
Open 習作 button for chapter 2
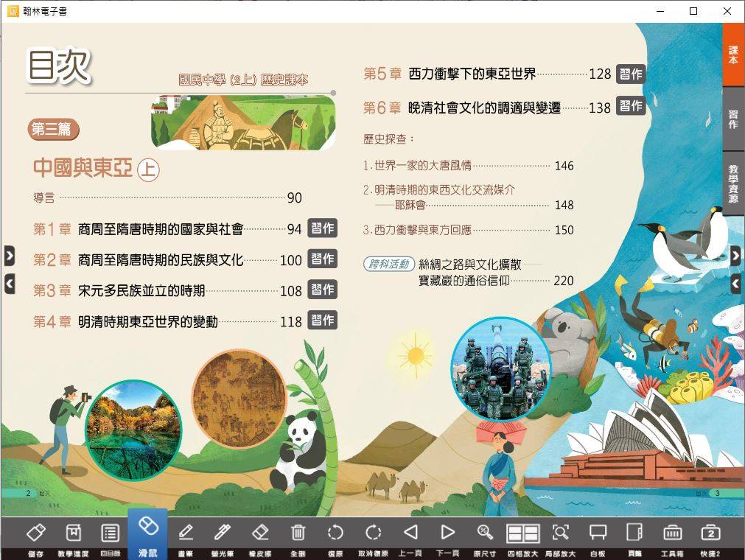323,259
